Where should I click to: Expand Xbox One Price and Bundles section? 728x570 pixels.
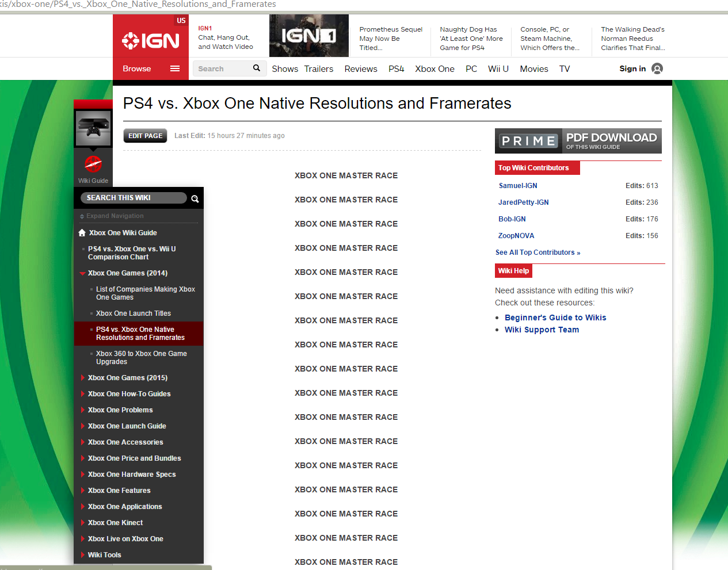click(x=83, y=458)
